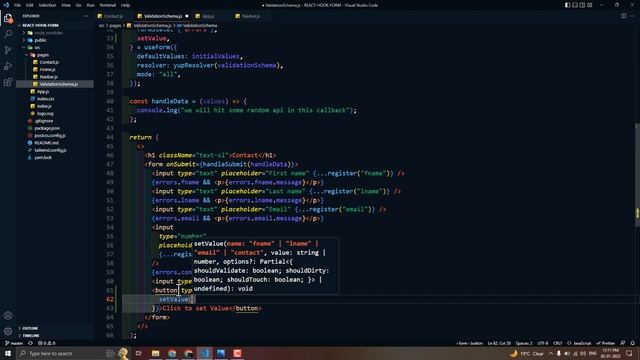This screenshot has width=640, height=360.
Task: Switch to the App.js editor tab
Action: pyautogui.click(x=208, y=16)
